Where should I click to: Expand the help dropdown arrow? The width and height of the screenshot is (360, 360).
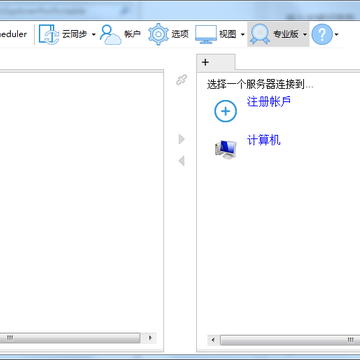(x=336, y=34)
